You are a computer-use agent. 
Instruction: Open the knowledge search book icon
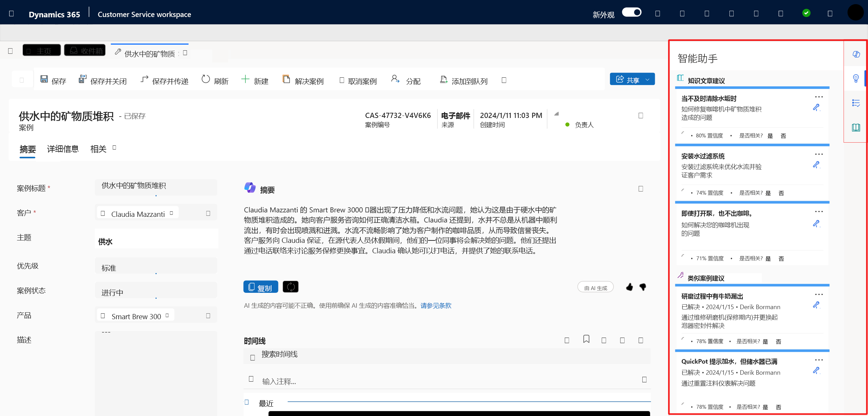856,127
